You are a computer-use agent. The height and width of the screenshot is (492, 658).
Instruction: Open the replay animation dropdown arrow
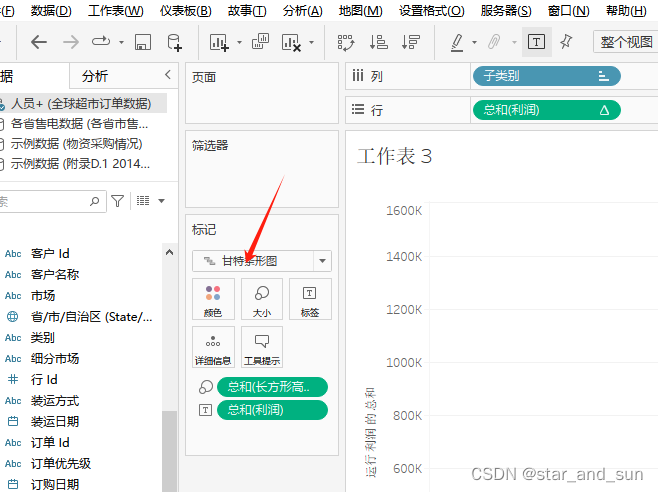pyautogui.click(x=121, y=42)
